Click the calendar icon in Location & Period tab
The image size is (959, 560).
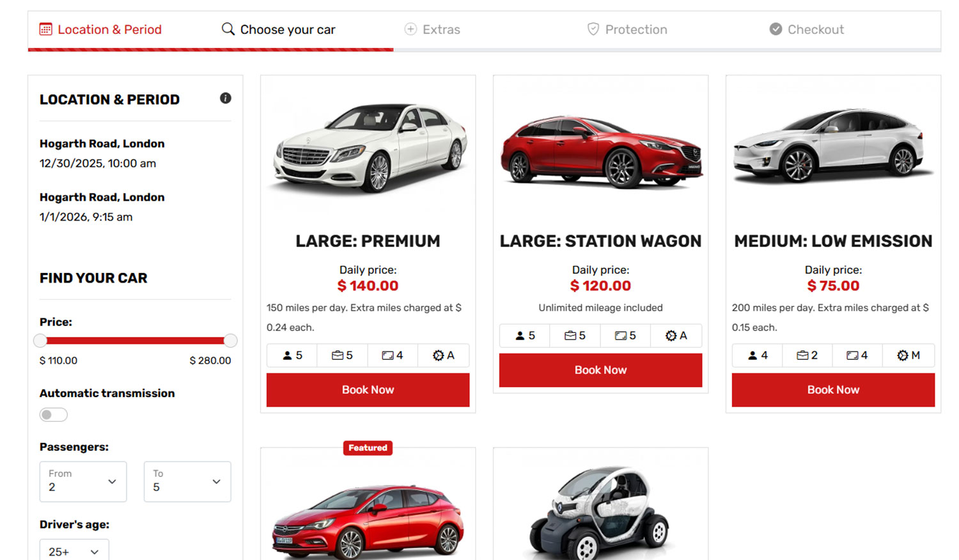(46, 29)
